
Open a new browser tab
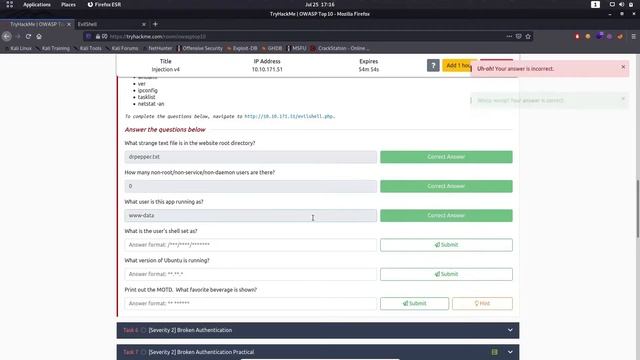(x=155, y=24)
